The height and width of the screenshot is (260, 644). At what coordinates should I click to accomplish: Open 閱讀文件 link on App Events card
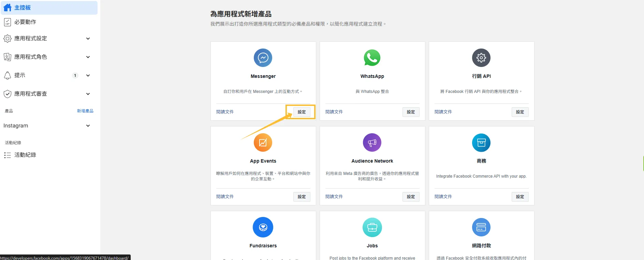225,197
